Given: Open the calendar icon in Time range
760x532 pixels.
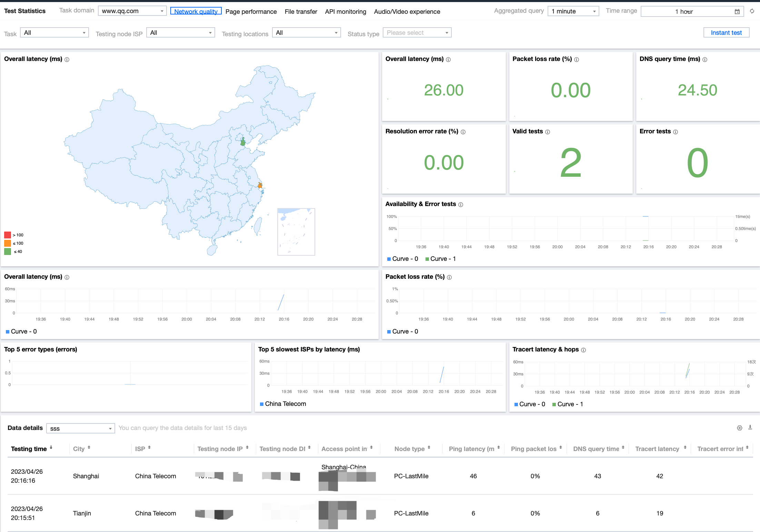Looking at the screenshot, I should click(x=737, y=12).
